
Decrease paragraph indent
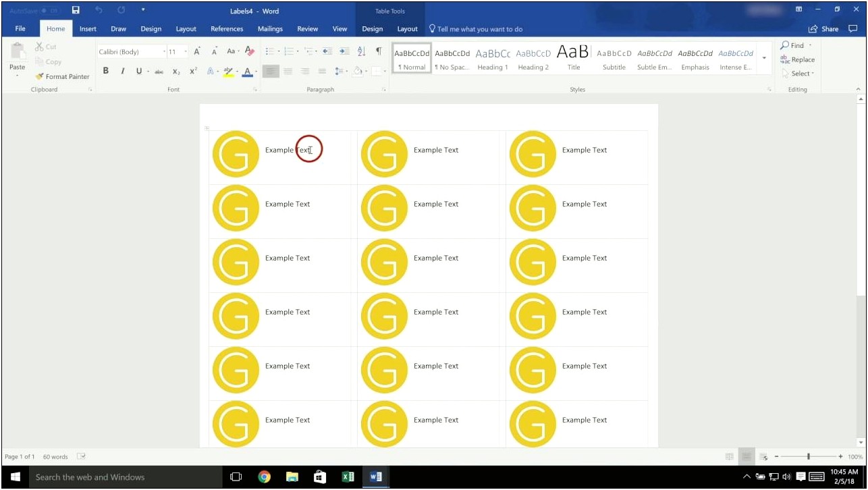coord(327,51)
